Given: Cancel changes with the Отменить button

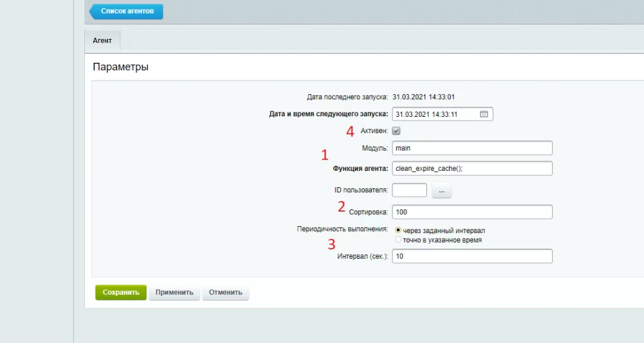Looking at the screenshot, I should pyautogui.click(x=226, y=293).
